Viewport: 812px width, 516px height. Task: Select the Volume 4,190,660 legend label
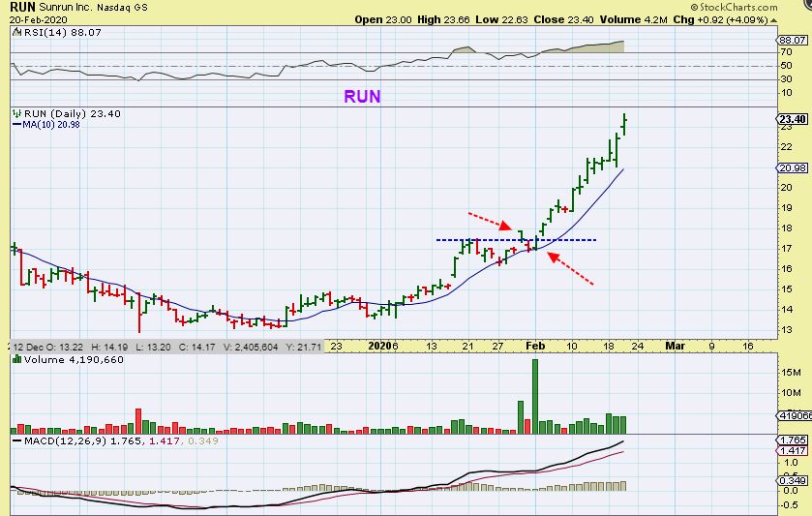click(x=74, y=359)
